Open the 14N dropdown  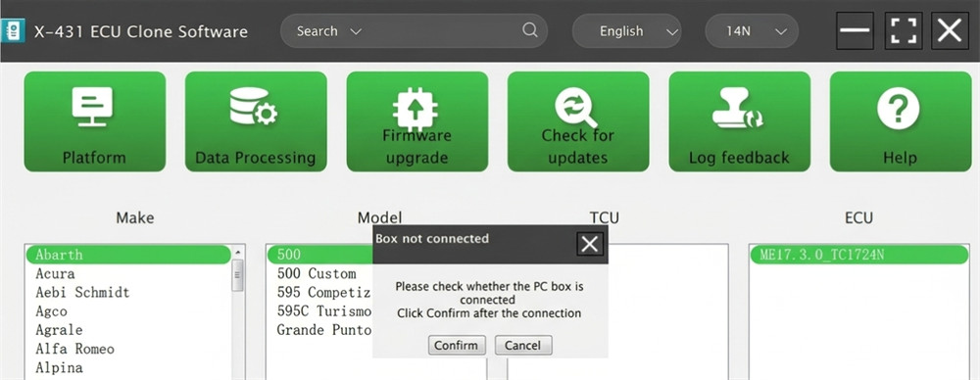(x=752, y=31)
